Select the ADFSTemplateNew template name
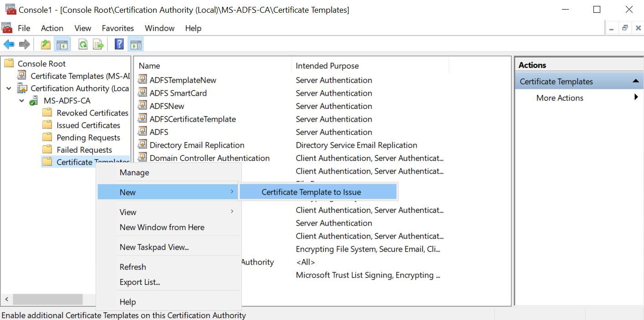This screenshot has width=644, height=320. pyautogui.click(x=183, y=80)
